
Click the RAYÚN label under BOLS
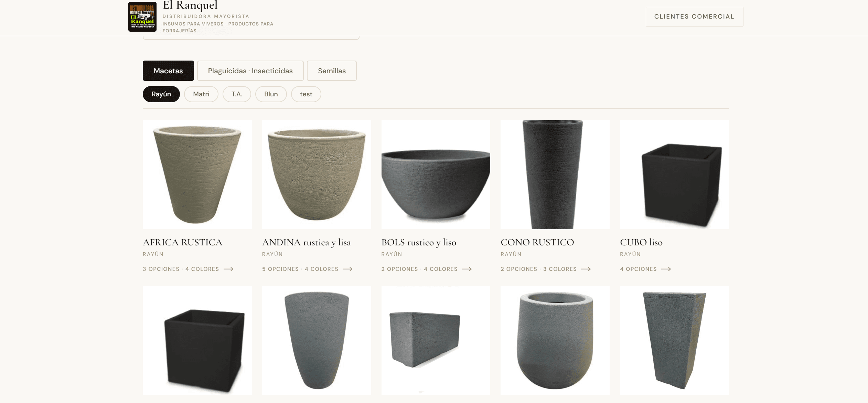392,254
